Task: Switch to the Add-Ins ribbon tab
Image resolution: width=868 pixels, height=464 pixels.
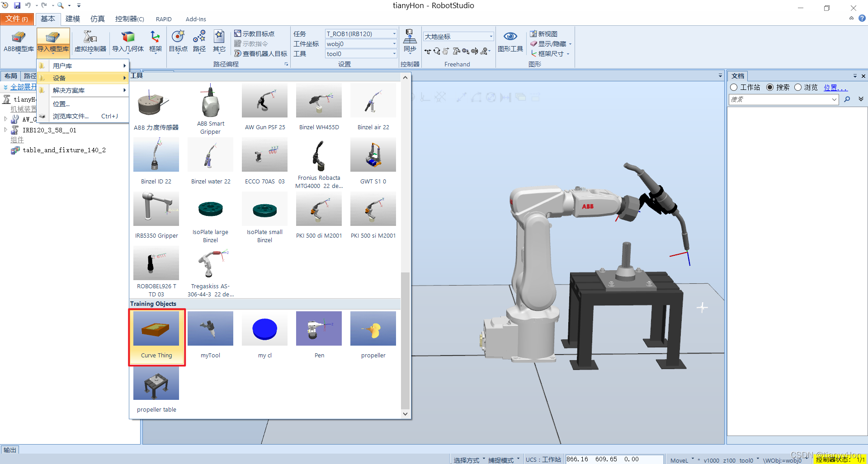Action: [x=196, y=19]
